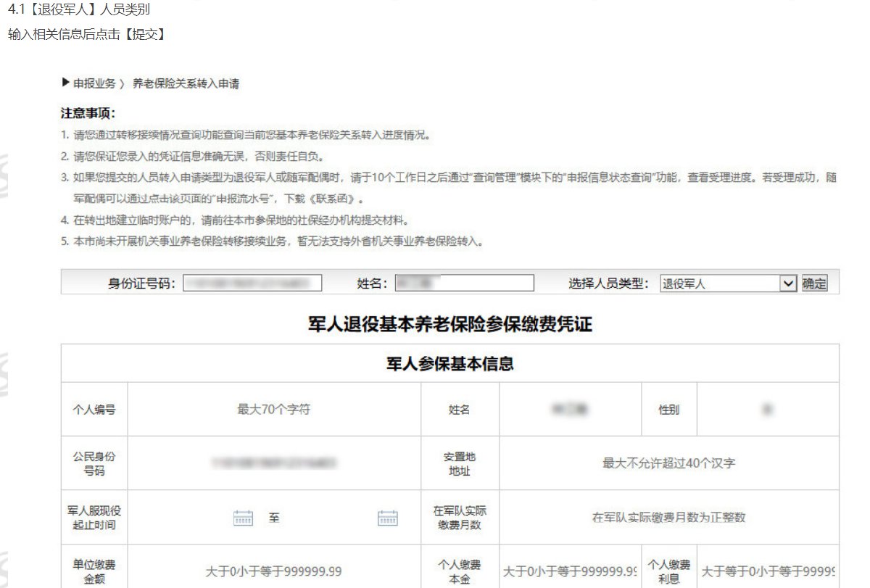Open the service start date calendar icon
This screenshot has width=870, height=588.
pos(243,518)
